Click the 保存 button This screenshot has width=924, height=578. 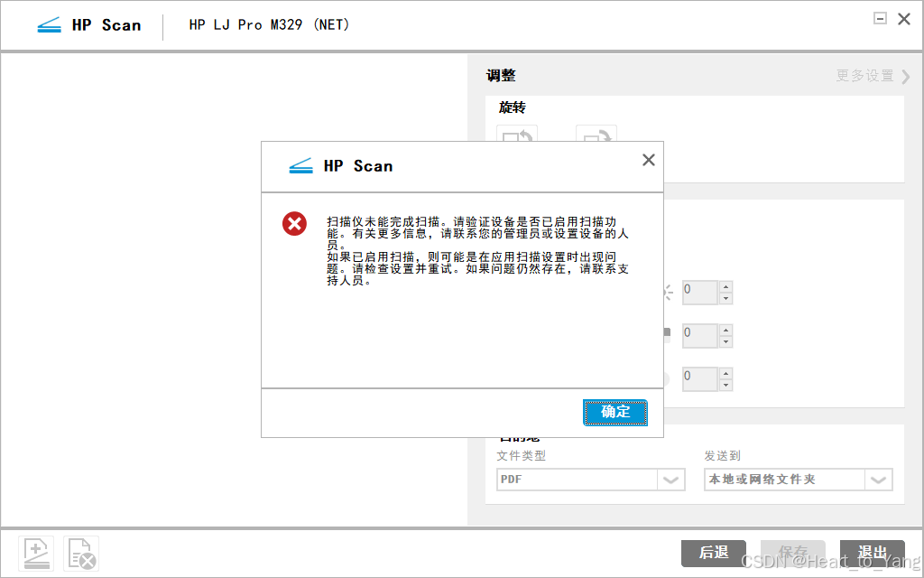coord(793,553)
